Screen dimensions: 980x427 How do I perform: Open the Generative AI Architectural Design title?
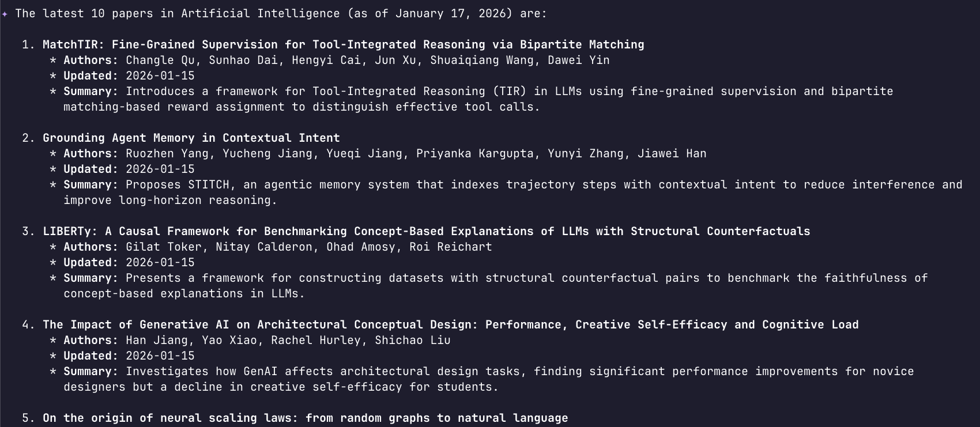tap(450, 324)
